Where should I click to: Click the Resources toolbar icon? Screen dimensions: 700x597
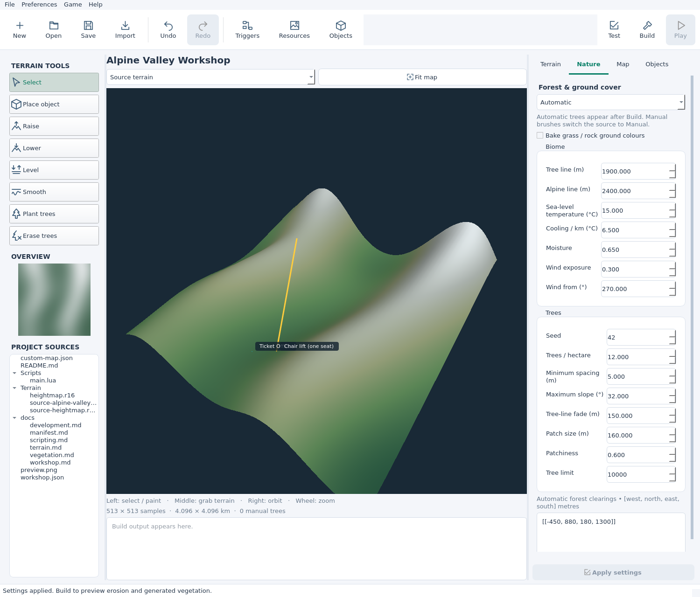294,30
